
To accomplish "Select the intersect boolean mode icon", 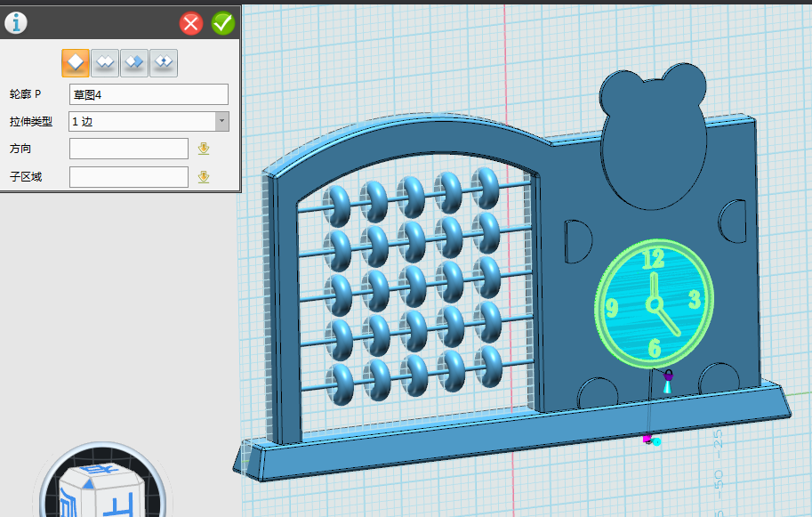I will pos(164,62).
